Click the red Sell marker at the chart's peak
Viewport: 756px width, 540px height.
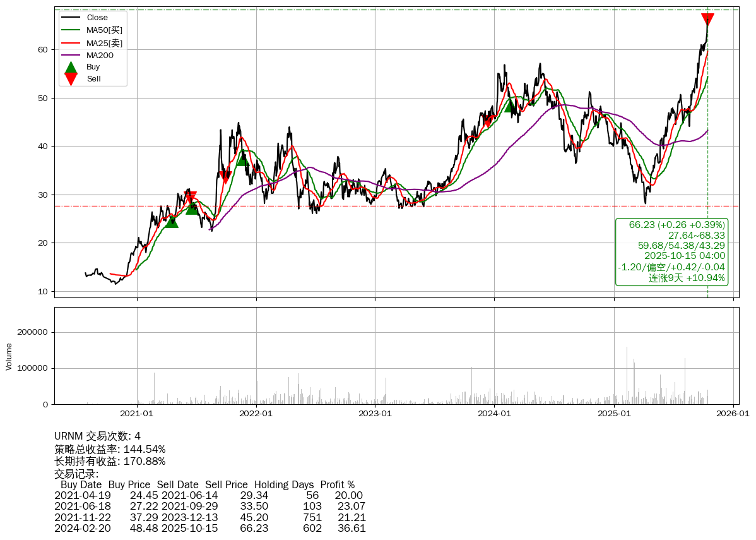click(707, 20)
